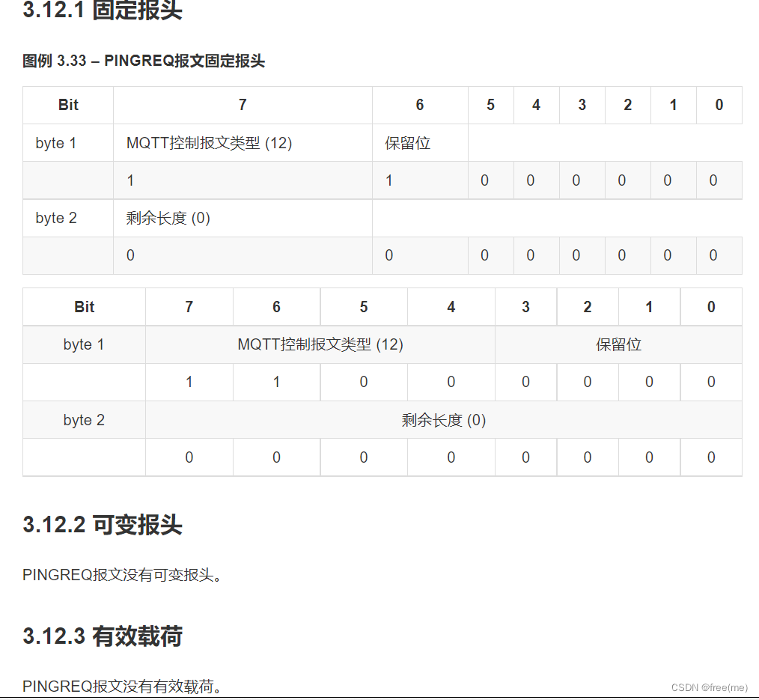The height and width of the screenshot is (700, 759).
Task: Select column header "7" in the second table
Action: coord(189,307)
